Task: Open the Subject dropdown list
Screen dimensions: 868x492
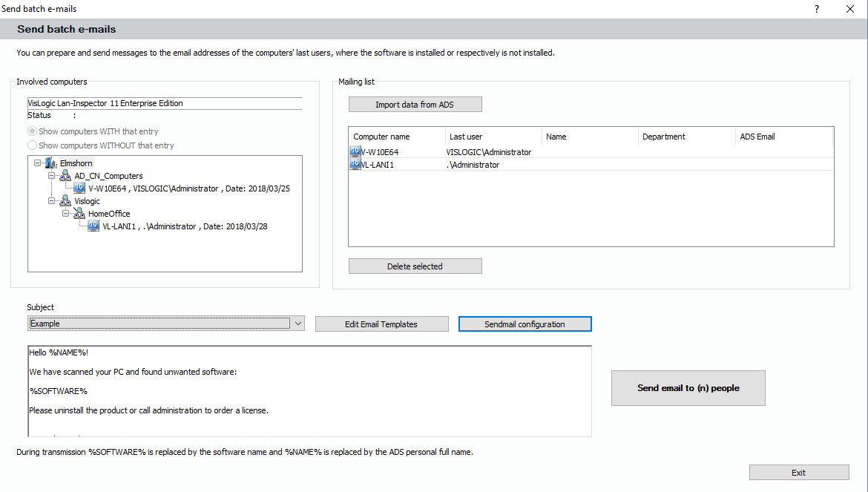Action: [297, 324]
